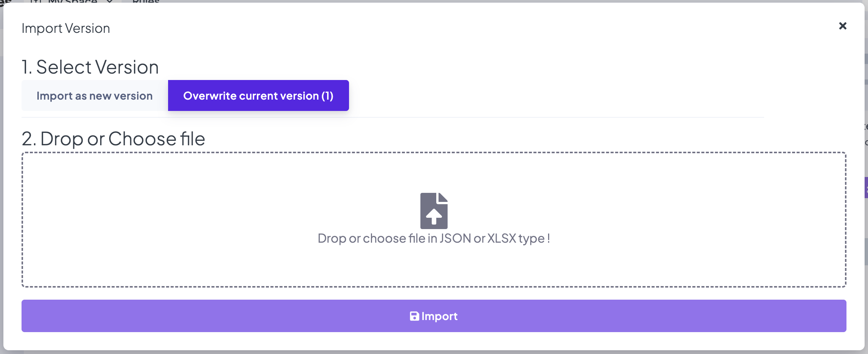Click the dimmed backdrop left of the dialog
868x354 pixels.
[2, 189]
